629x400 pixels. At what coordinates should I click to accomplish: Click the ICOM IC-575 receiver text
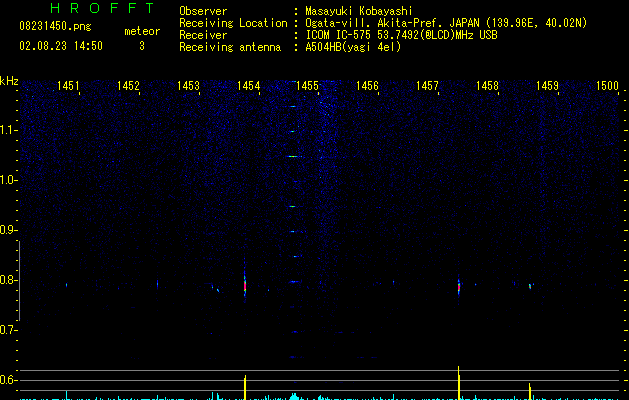coord(401,35)
